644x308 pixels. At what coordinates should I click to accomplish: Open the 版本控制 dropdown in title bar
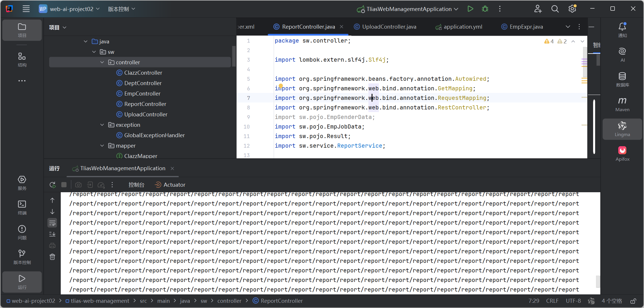pyautogui.click(x=121, y=9)
